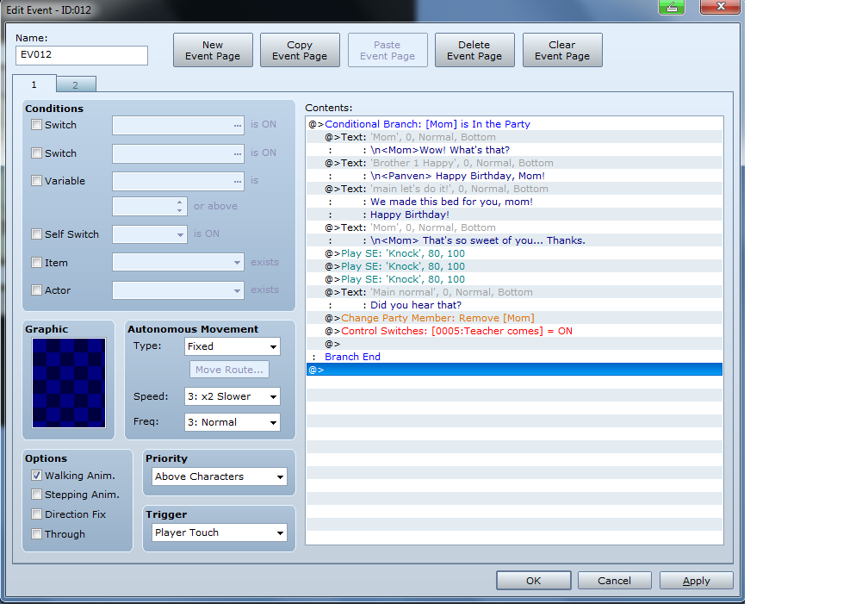Open the Autonomous Movement Type dropdown
The height and width of the screenshot is (604, 868).
232,346
